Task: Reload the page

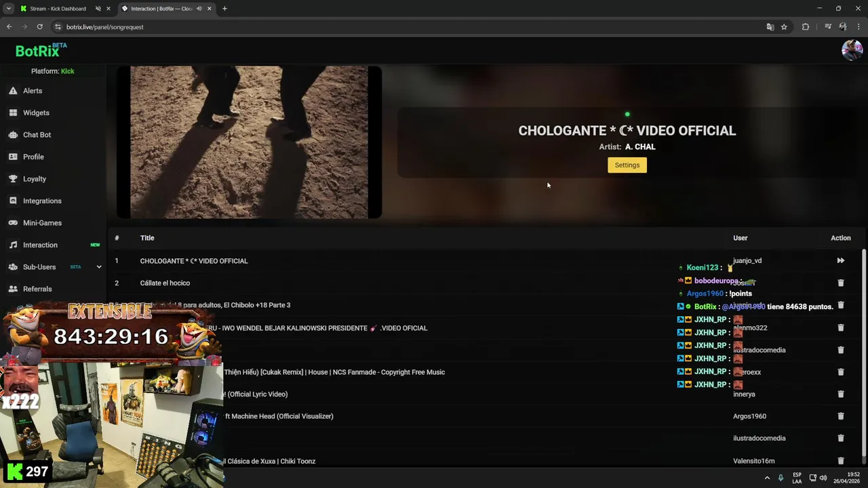Action: coord(39,27)
